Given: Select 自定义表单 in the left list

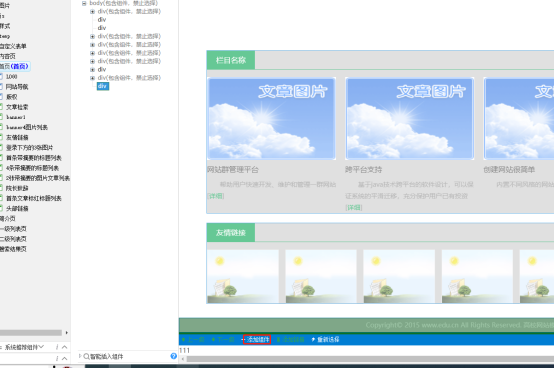Looking at the screenshot, I should coord(13,46).
